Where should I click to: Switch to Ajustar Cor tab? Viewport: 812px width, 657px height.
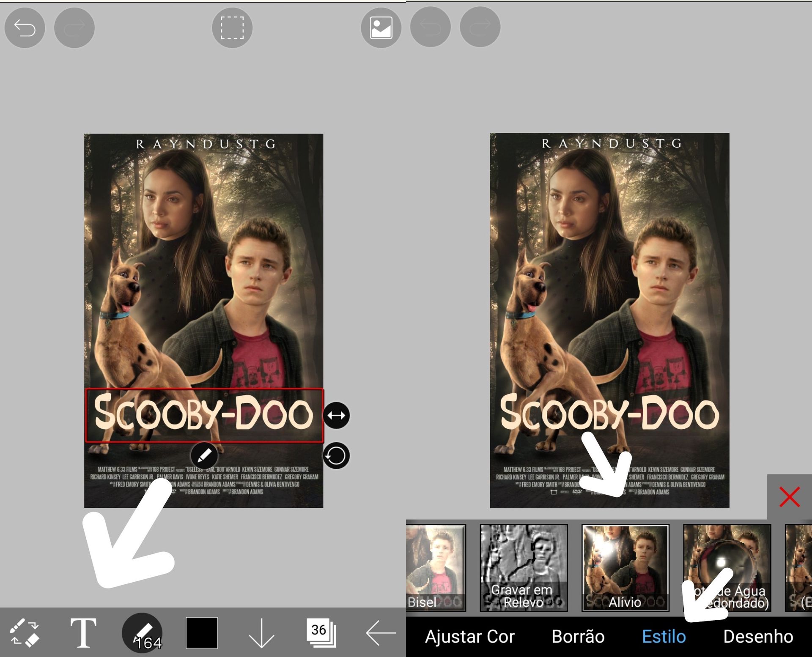pos(469,637)
